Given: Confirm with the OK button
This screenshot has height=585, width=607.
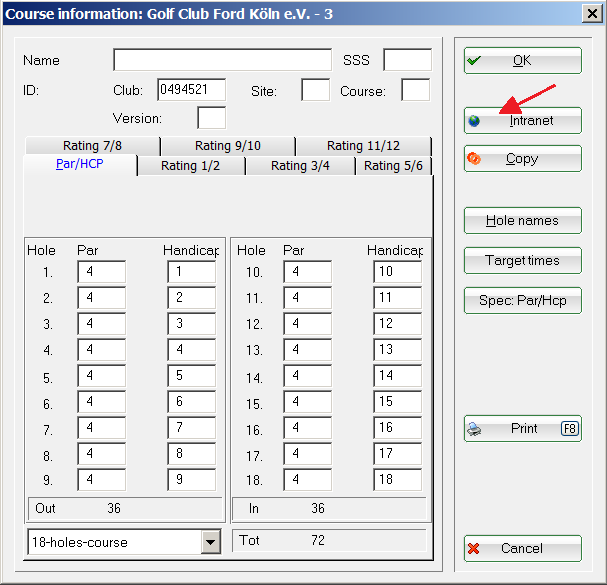Looking at the screenshot, I should [x=523, y=60].
